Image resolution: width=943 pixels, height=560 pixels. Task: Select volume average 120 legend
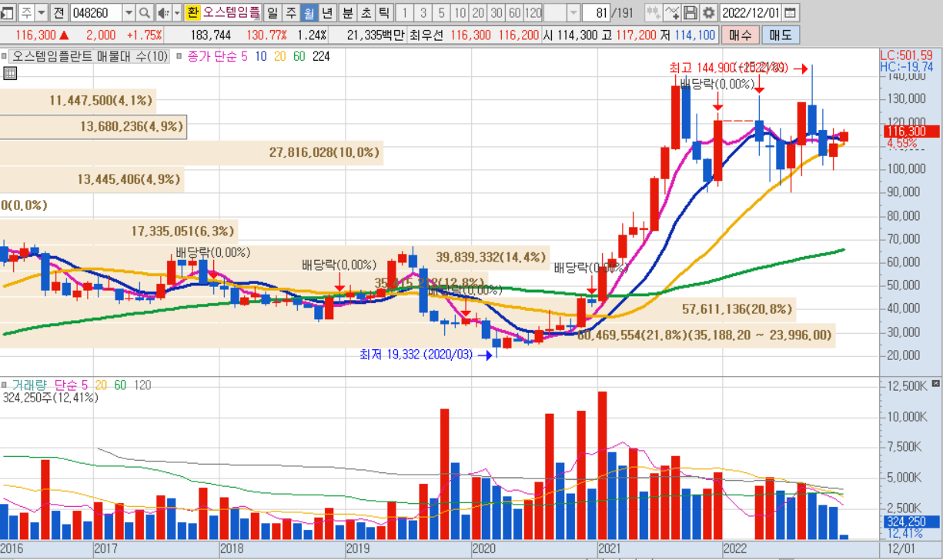pos(143,384)
